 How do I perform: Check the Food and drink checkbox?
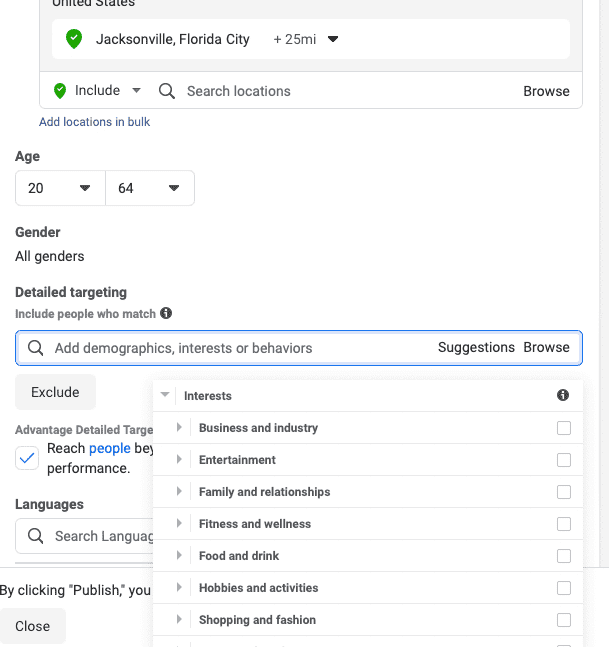coord(564,556)
